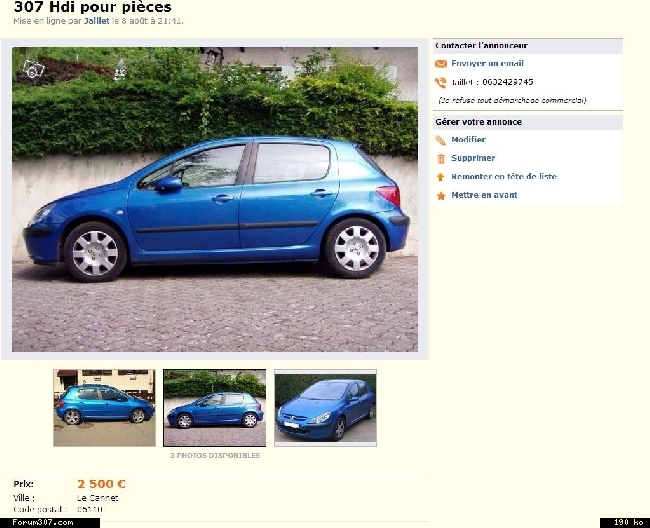The image size is (650, 528).
Task: Choose the Supprimer link
Action: click(x=473, y=158)
